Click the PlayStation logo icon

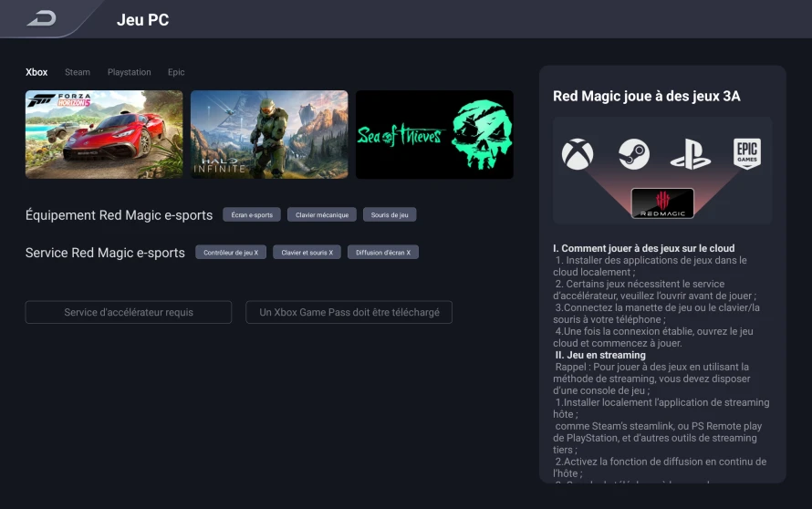[x=691, y=154]
